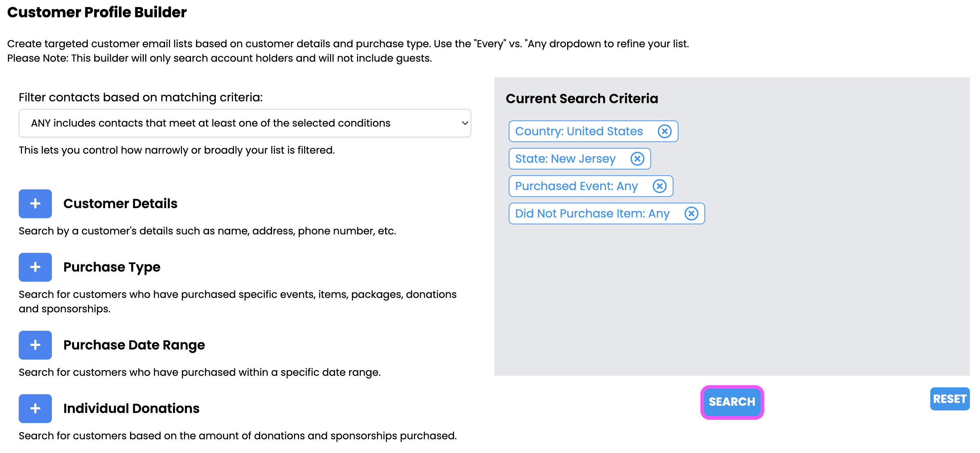This screenshot has width=980, height=453.
Task: Click the Purchase Date Range heading
Action: [134, 345]
